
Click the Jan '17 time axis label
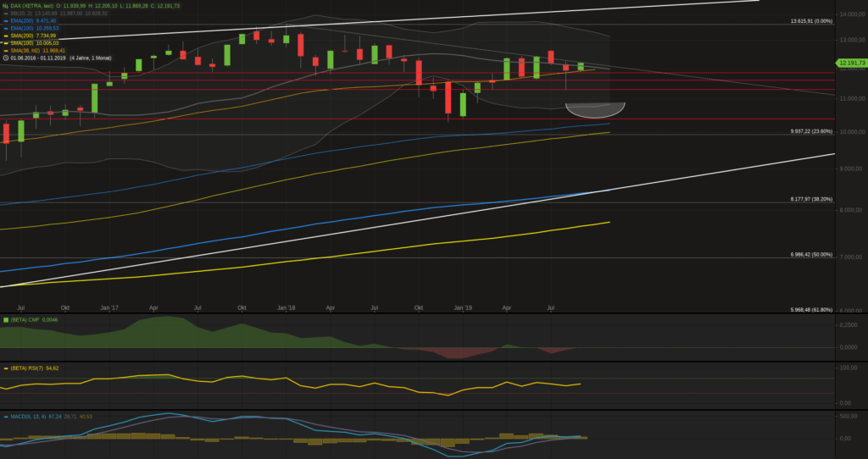[109, 307]
